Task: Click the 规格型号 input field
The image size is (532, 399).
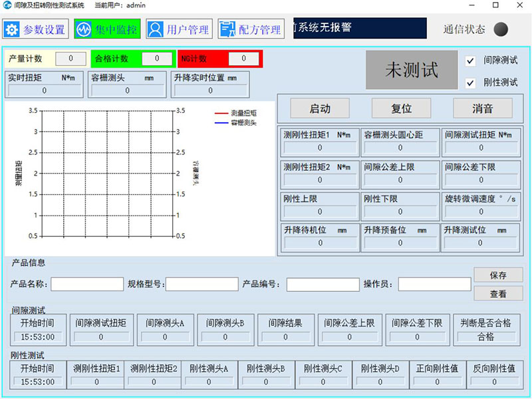Action: [x=201, y=285]
